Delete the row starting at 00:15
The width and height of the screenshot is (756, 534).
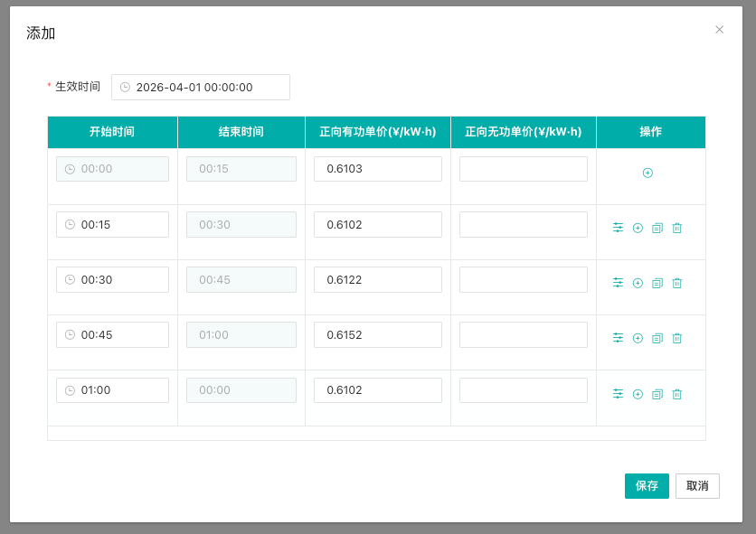[x=676, y=228]
